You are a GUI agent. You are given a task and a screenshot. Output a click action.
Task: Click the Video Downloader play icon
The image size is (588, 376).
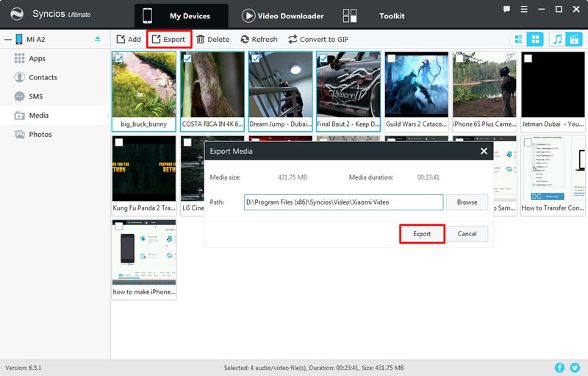pyautogui.click(x=248, y=15)
